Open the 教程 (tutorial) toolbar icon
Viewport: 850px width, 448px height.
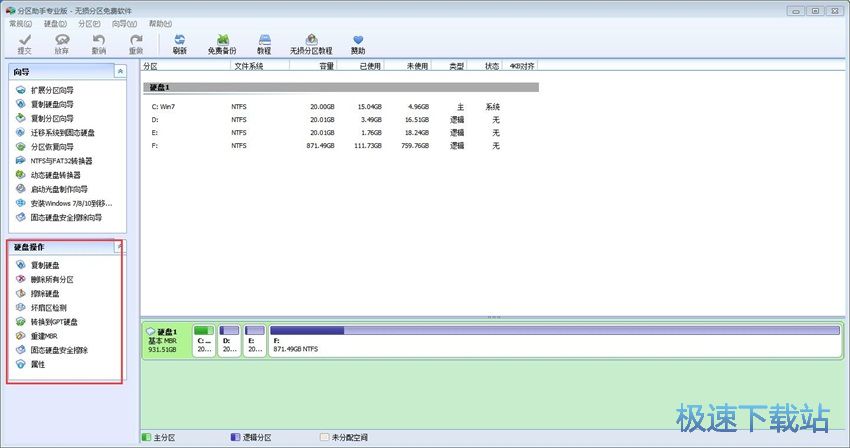(x=264, y=44)
